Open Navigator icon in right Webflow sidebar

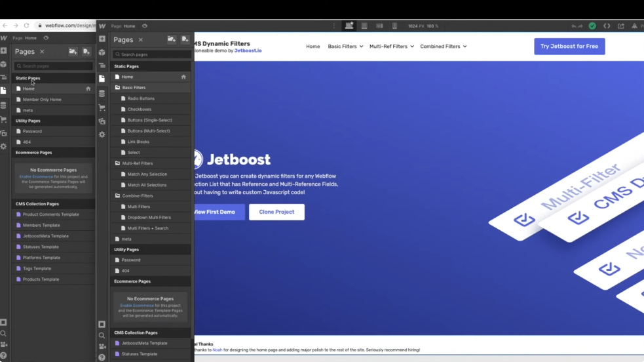[102, 66]
